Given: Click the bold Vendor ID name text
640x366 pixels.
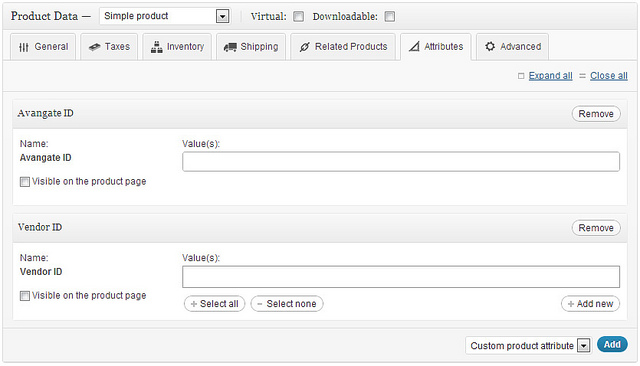Looking at the screenshot, I should coord(41,272).
